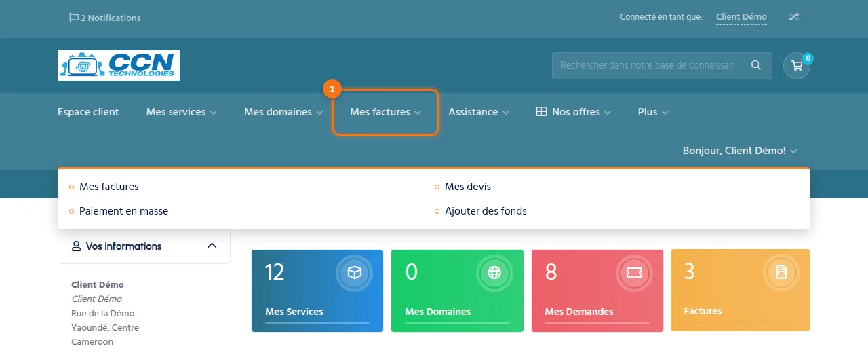
Task: Click the number 0 on Domaines card
Action: [412, 272]
